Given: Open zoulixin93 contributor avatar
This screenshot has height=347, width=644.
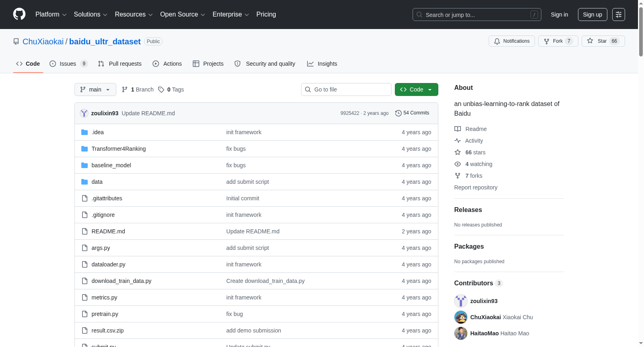Looking at the screenshot, I should (461, 301).
